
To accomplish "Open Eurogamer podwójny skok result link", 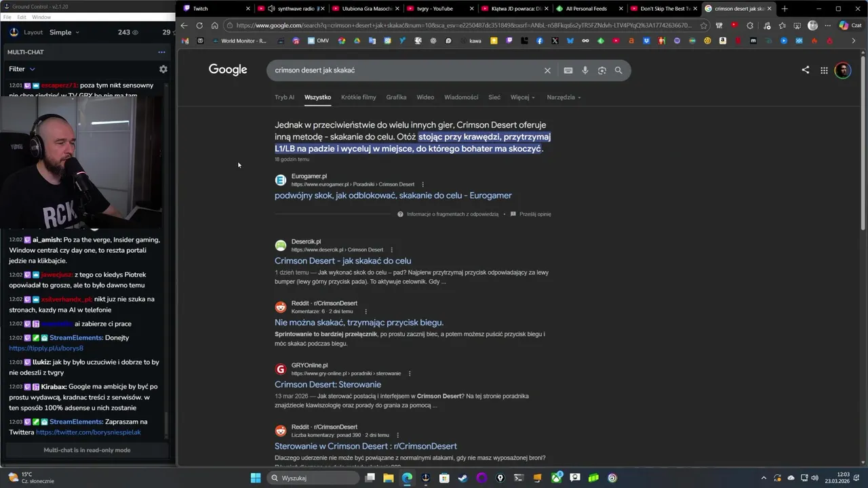I will [393, 195].
